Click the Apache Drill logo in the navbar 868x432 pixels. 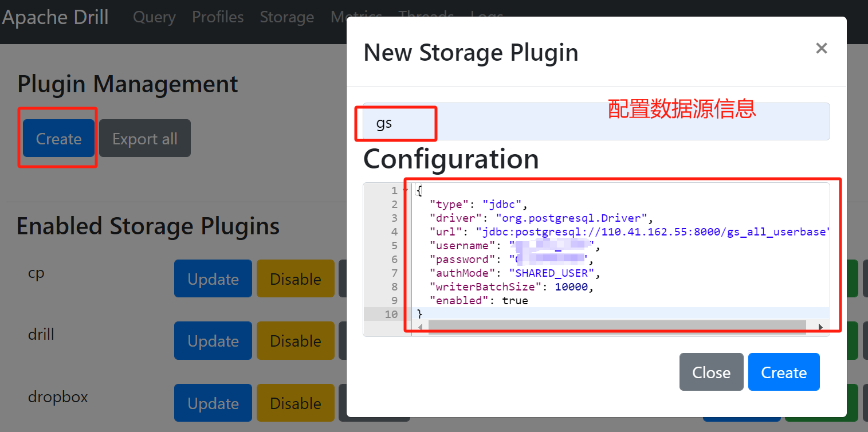coord(55,17)
